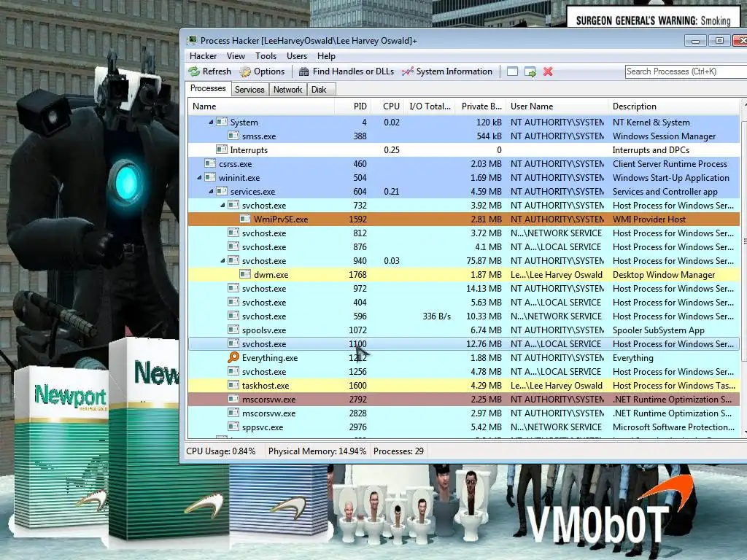Click the WmiPrvSE.exe process icon
The width and height of the screenshot is (747, 560).
245,219
